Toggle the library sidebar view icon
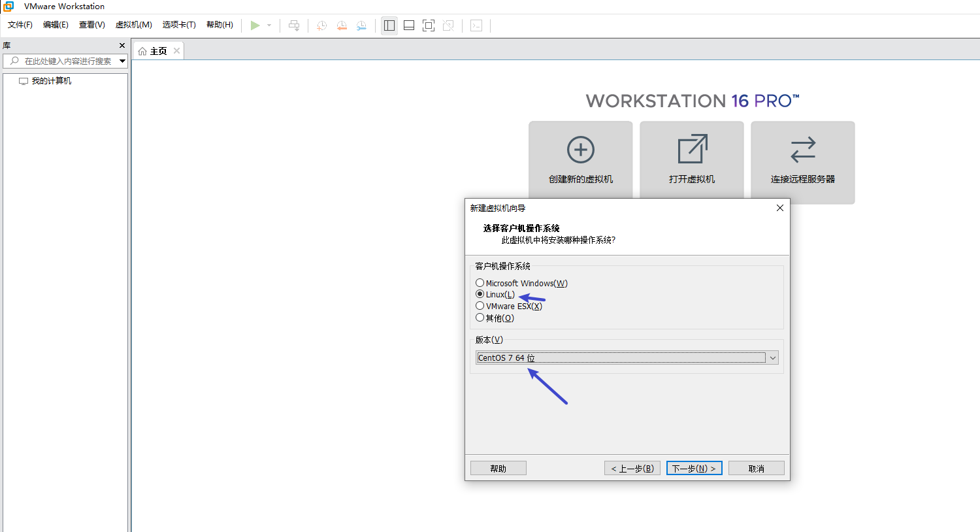The image size is (980, 532). tap(389, 25)
